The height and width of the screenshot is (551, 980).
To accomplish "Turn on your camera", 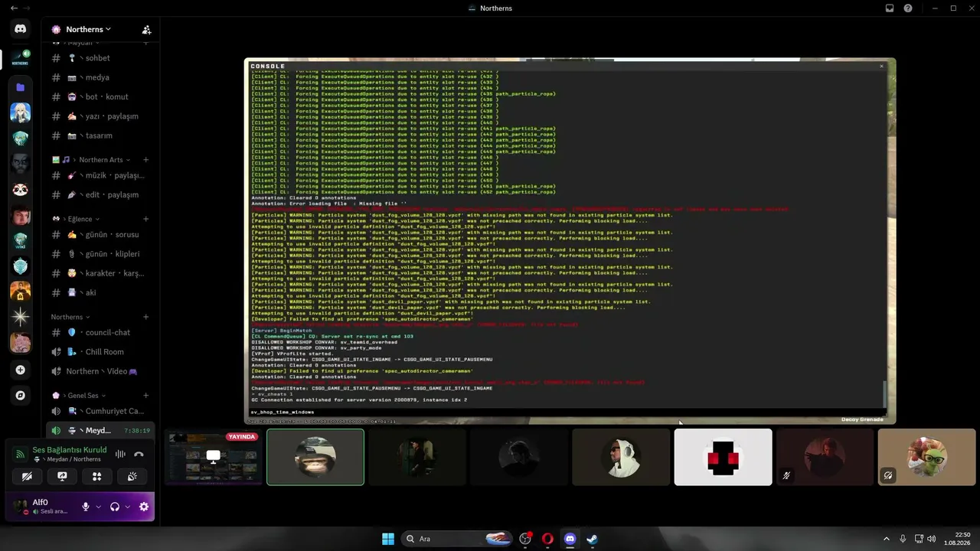I will pyautogui.click(x=27, y=476).
